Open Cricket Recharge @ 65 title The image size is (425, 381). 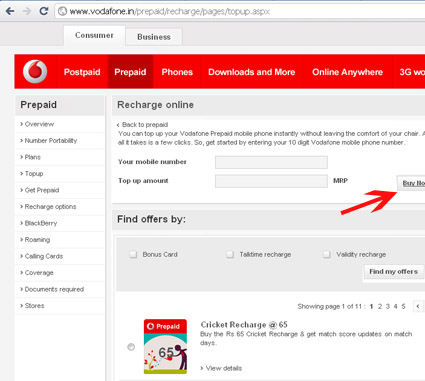(x=244, y=325)
